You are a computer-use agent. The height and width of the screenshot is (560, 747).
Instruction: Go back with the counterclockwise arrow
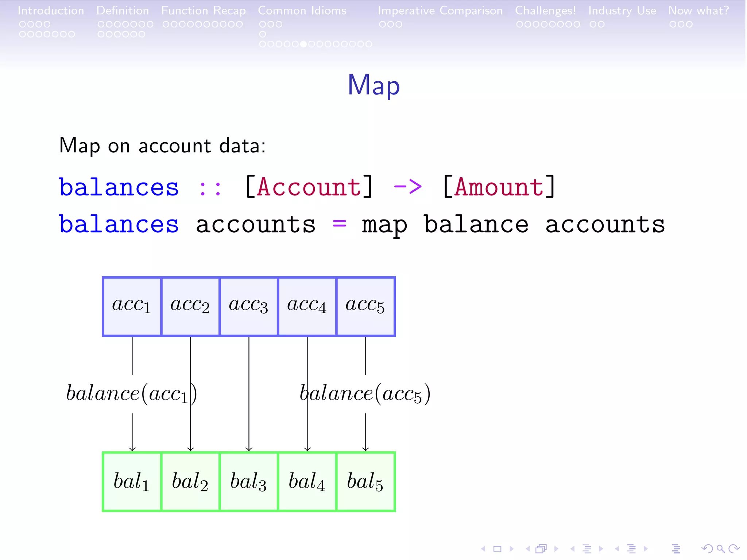tap(707, 549)
